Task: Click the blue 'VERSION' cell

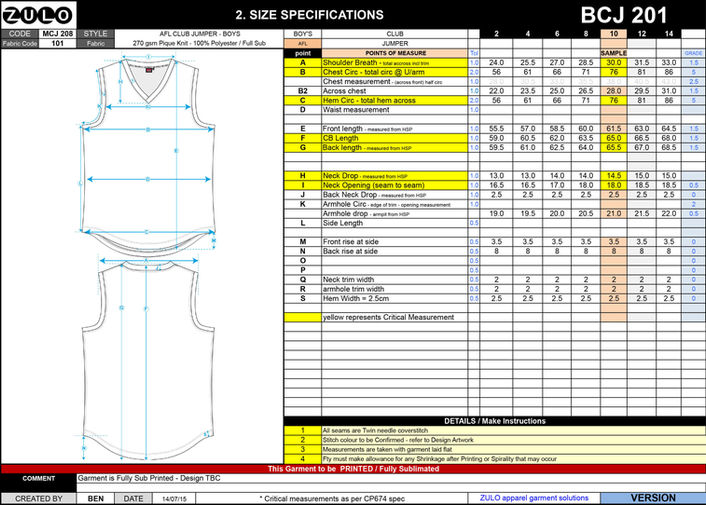Action: 653,498
